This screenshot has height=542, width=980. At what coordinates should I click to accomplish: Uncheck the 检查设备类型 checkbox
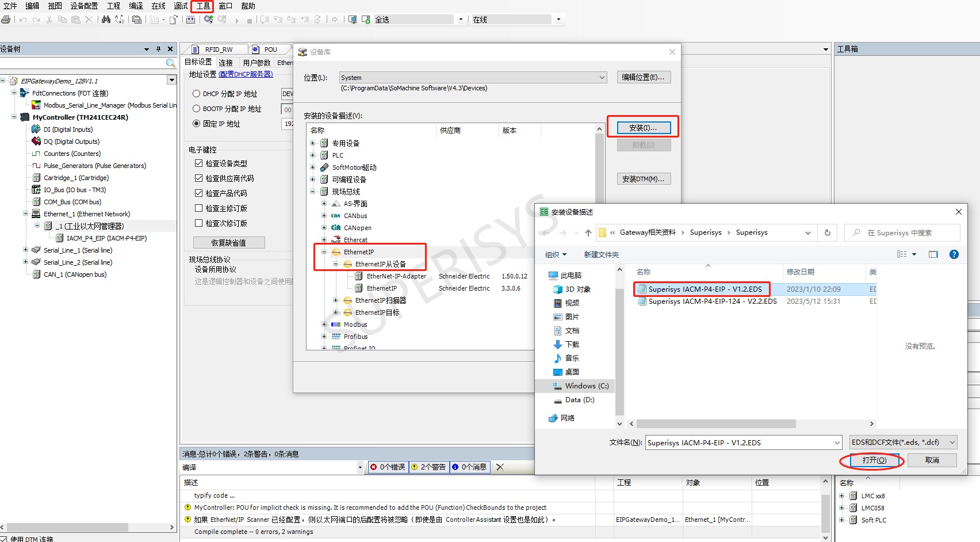[x=198, y=163]
